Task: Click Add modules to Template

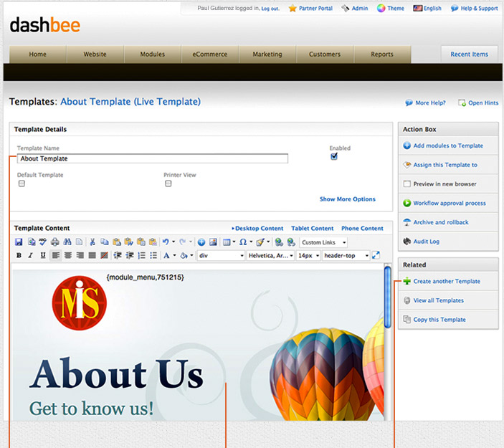Action: click(448, 146)
